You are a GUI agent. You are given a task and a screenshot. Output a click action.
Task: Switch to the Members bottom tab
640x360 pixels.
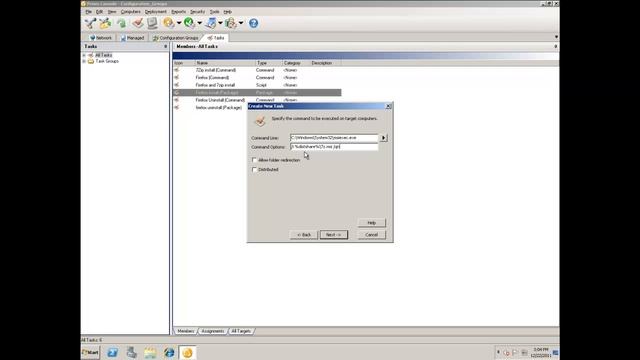(186, 331)
